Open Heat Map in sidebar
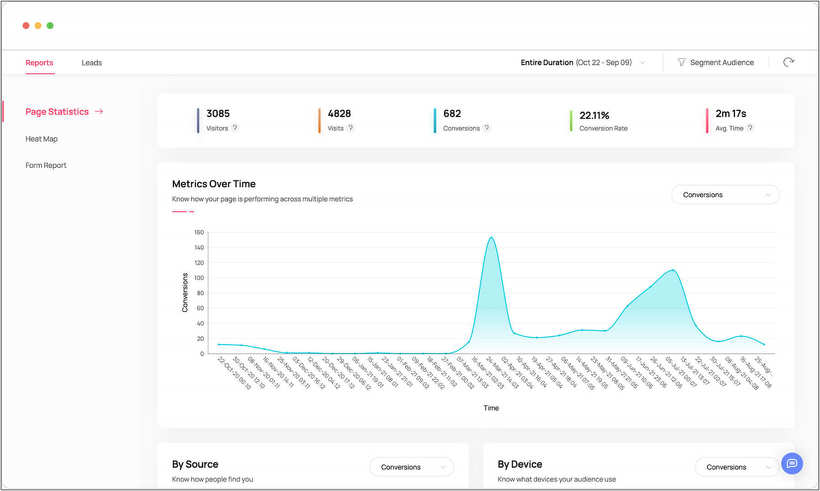Screen dimensions: 820x491 pyautogui.click(x=42, y=139)
